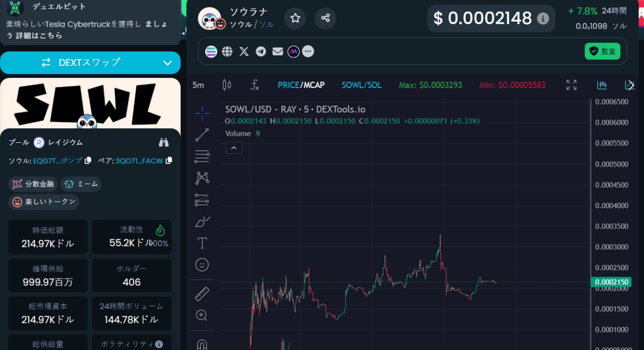This screenshot has height=350, width=644.
Task: Click the Min: $0.00005583 label
Action: tap(512, 85)
